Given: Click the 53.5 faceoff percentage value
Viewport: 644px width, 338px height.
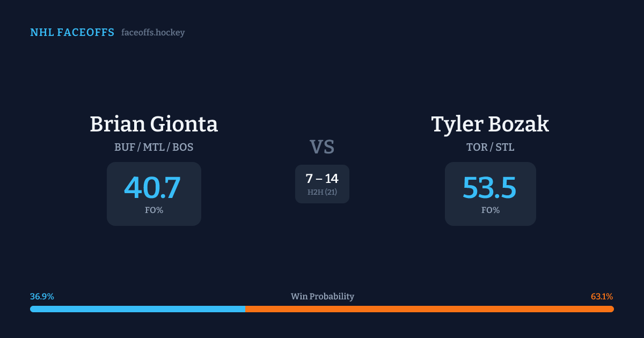Looking at the screenshot, I should [489, 188].
